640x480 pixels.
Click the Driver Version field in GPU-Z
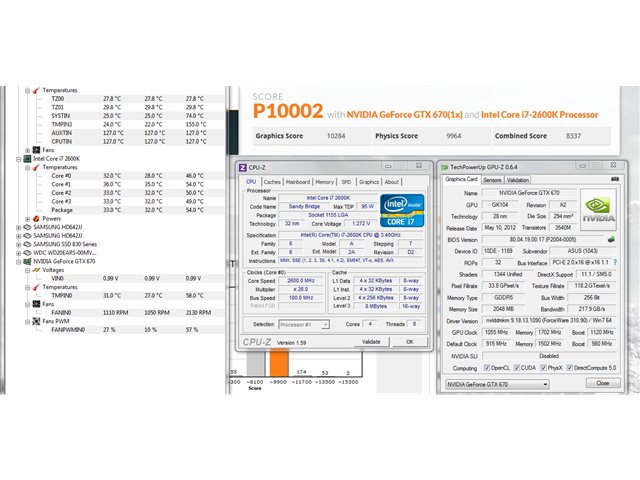[x=549, y=321]
